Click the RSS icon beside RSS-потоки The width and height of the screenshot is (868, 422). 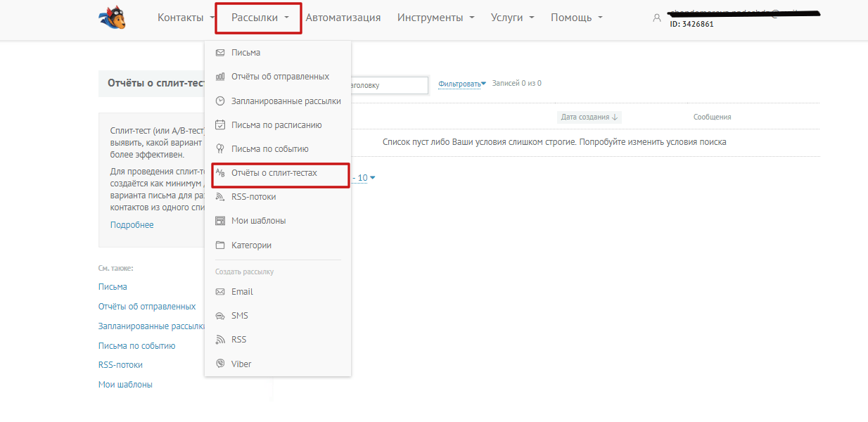tap(220, 197)
